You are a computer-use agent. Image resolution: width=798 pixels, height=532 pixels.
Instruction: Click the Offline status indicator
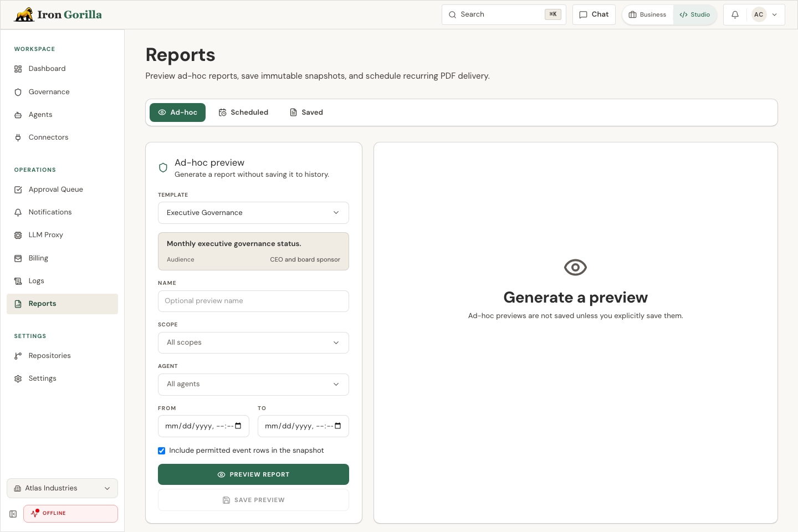pos(70,514)
